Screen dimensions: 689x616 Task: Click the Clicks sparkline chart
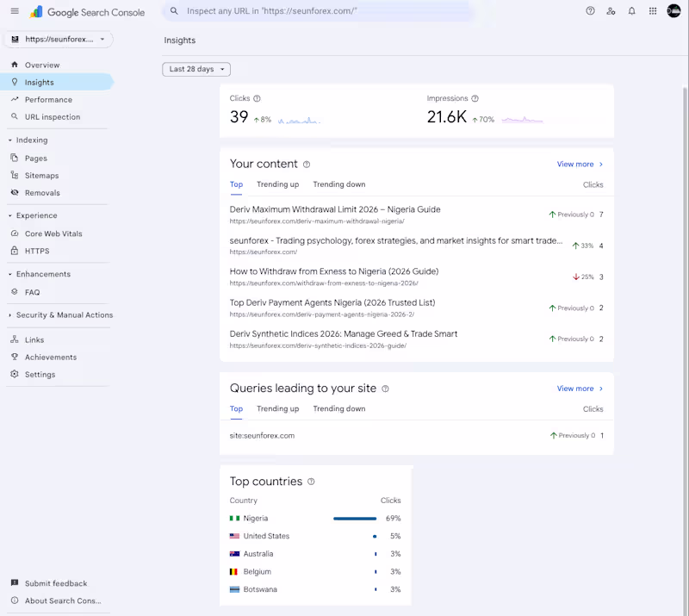pos(299,120)
